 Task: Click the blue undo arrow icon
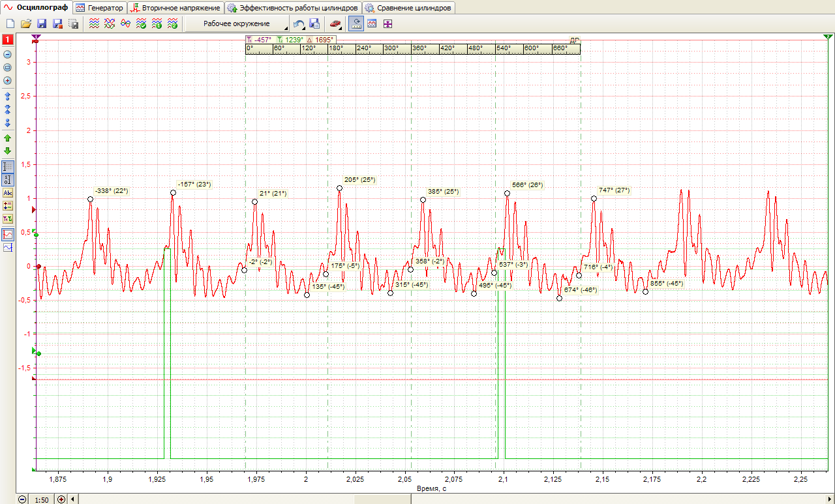(x=299, y=24)
